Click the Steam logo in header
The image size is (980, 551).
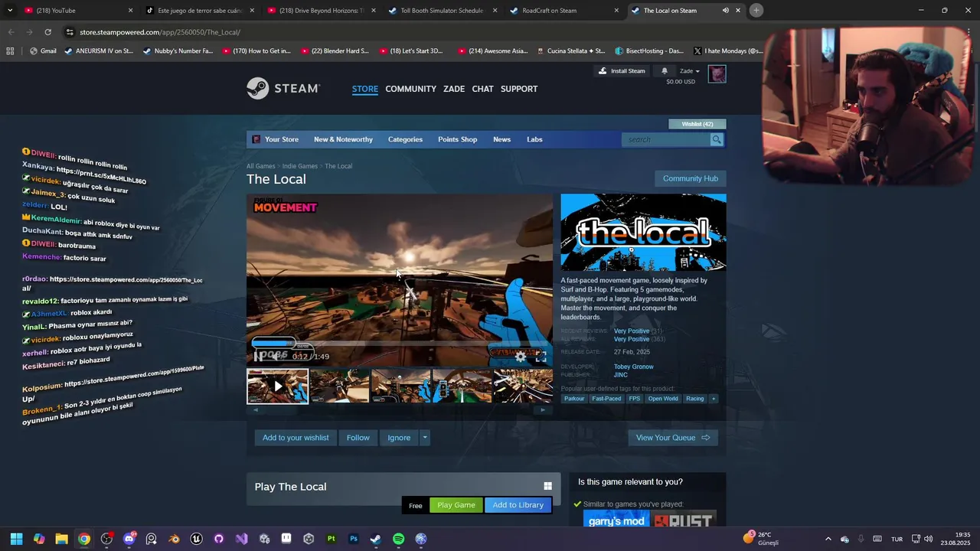coord(283,89)
